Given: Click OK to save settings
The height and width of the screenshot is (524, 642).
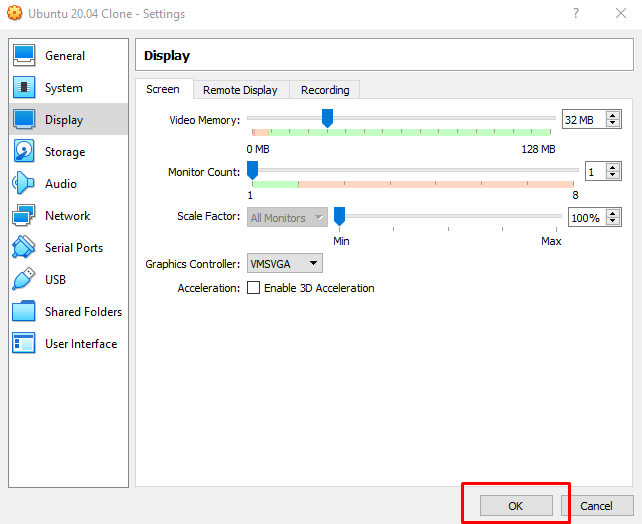Looking at the screenshot, I should (x=516, y=506).
